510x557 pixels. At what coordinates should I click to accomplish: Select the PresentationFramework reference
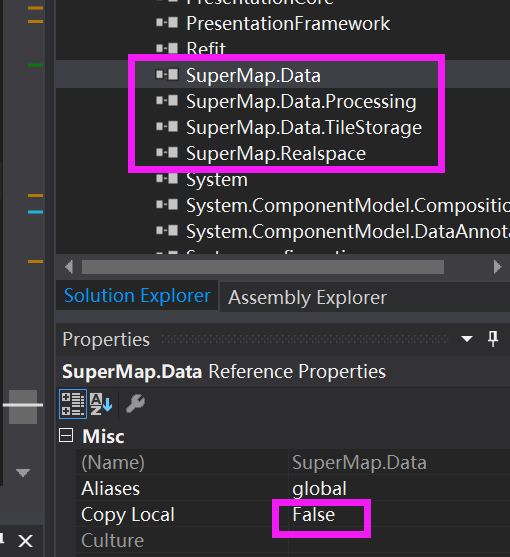(288, 23)
